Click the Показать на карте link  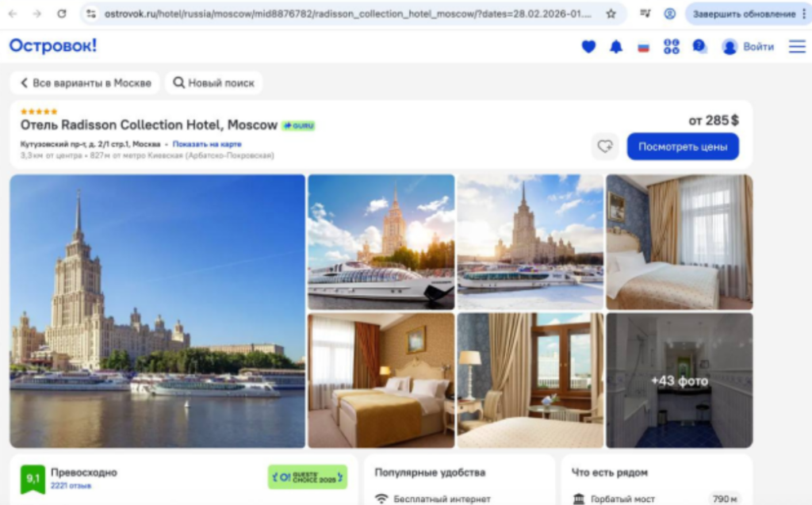(x=207, y=144)
